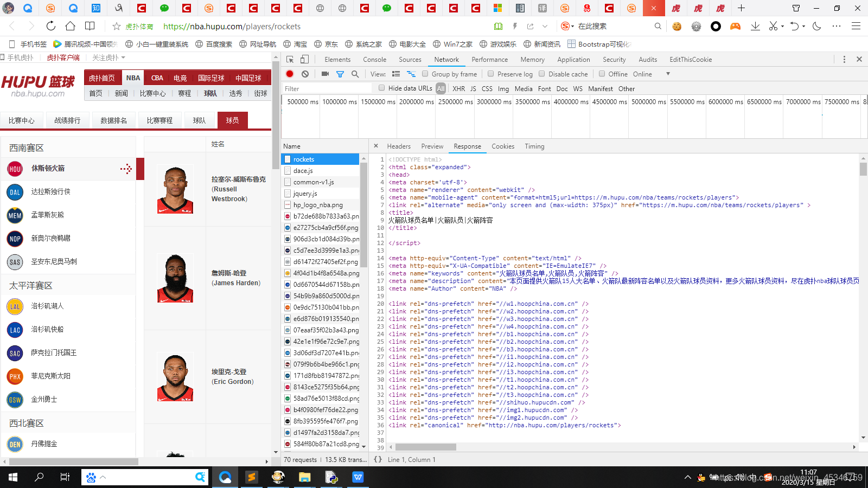Open browser downloads arrow icon
Viewport: 868px width, 488px height.
click(x=755, y=26)
